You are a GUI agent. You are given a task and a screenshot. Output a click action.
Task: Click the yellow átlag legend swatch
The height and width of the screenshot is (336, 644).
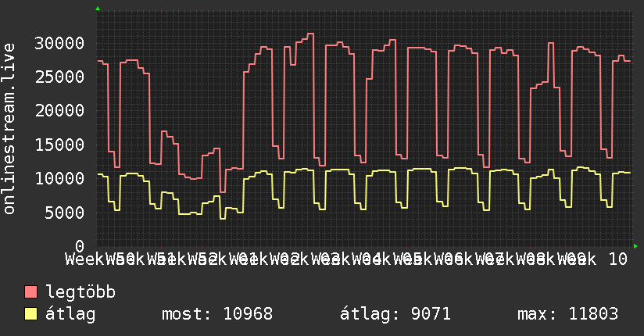click(30, 314)
